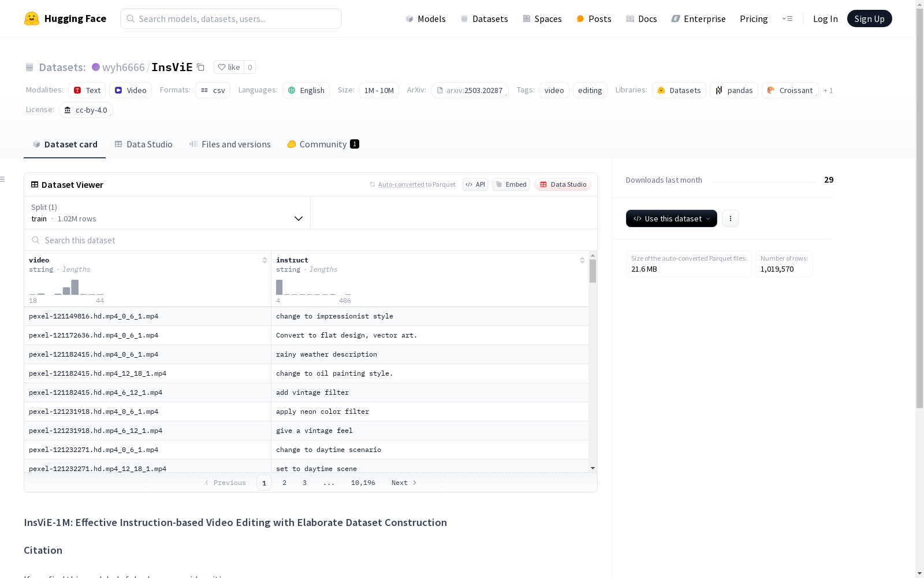Select the Video modality tag
This screenshot has width=924, height=578.
coord(131,90)
